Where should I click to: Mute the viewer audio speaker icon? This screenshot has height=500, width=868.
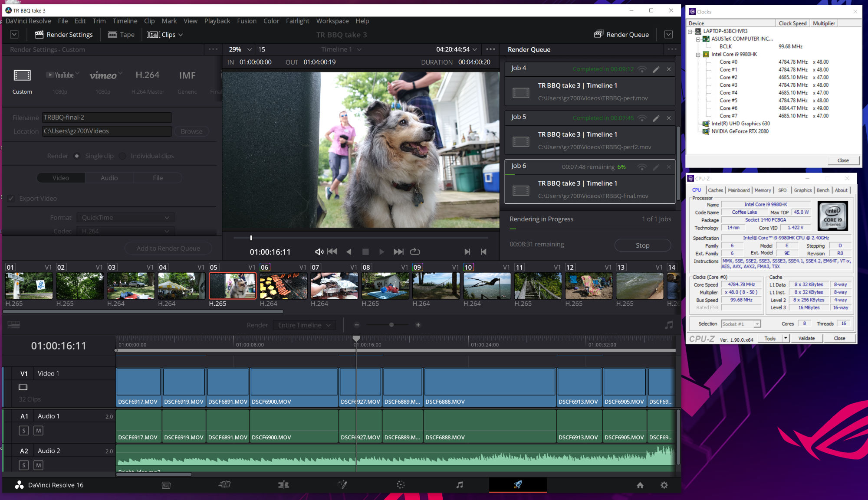point(319,252)
